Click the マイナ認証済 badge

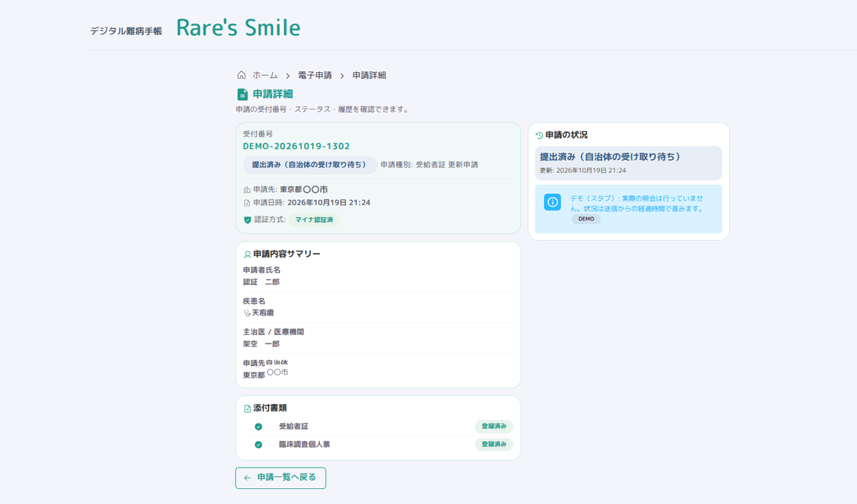click(x=314, y=220)
